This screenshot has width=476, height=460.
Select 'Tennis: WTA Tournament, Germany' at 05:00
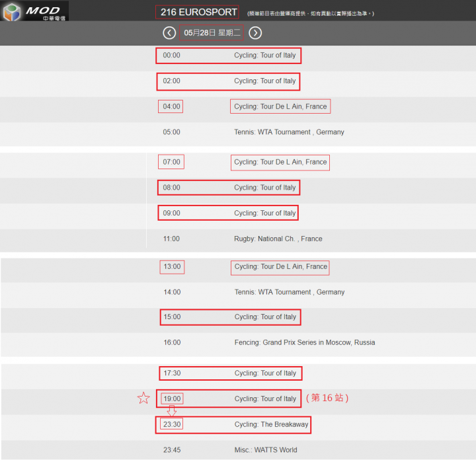coord(289,132)
